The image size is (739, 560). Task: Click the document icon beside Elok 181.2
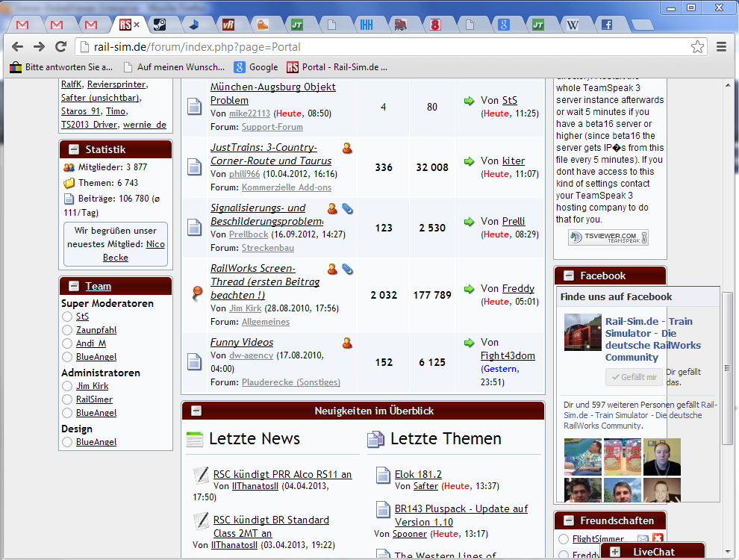tap(383, 475)
